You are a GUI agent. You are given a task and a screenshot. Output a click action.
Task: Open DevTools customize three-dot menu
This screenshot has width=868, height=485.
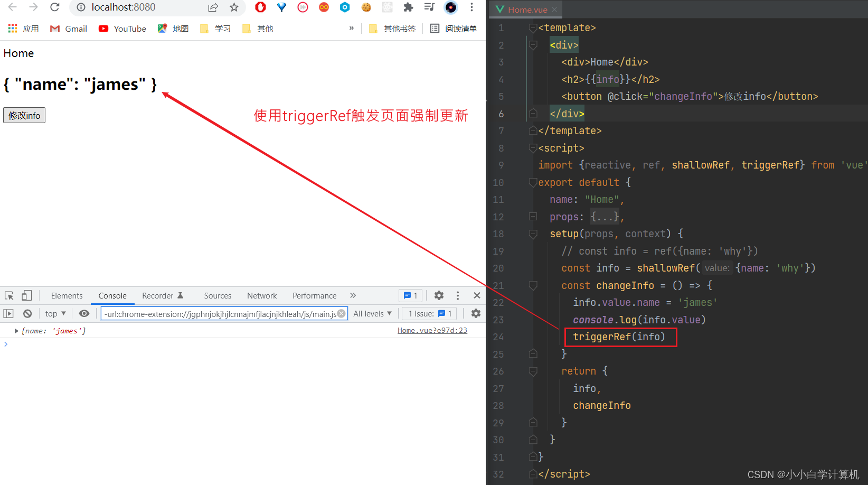coord(458,295)
